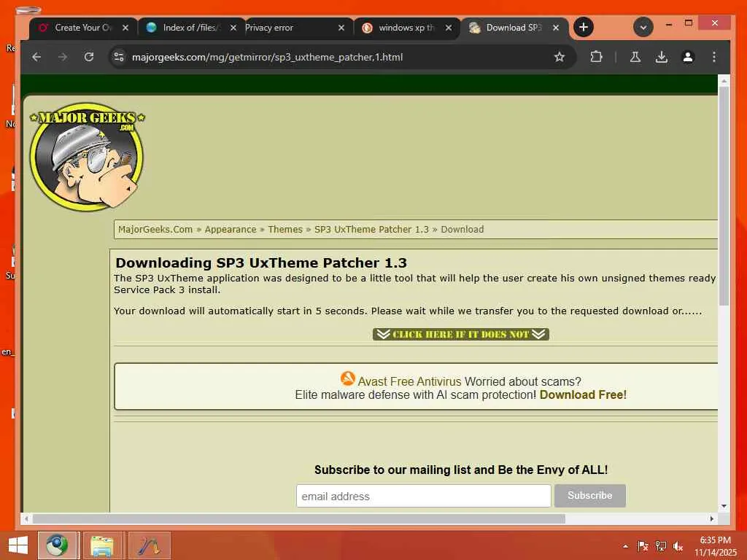Click the muted volume tray icon

tap(678, 546)
